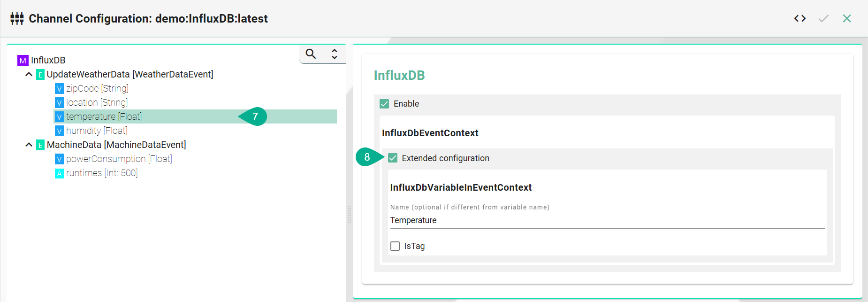Check the IsTag checkbox
The image size is (868, 302).
pyautogui.click(x=395, y=246)
